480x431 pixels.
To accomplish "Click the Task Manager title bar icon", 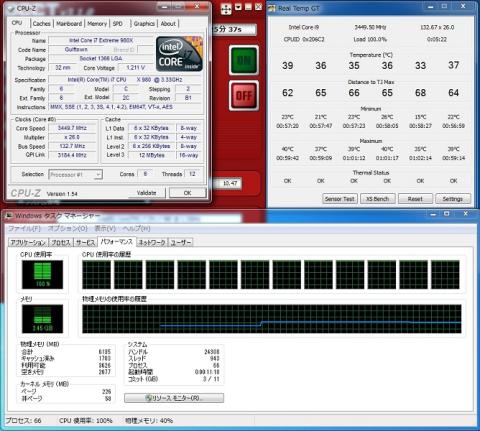I will click(9, 215).
